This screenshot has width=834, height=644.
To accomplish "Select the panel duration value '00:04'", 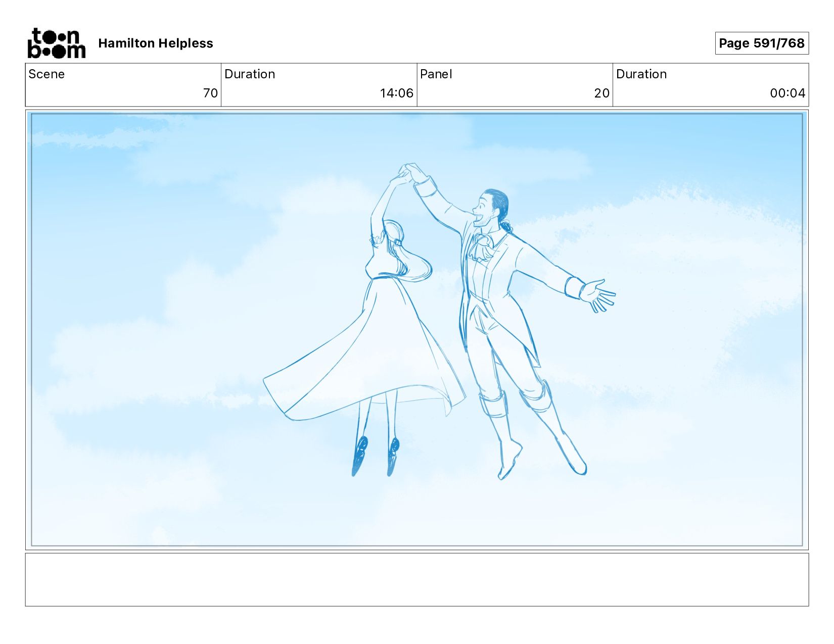I will coord(787,93).
